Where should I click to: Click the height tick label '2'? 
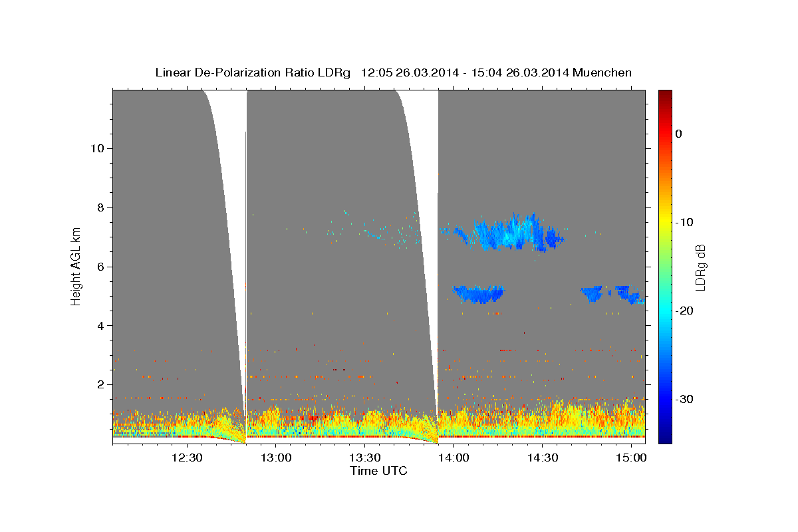point(100,385)
